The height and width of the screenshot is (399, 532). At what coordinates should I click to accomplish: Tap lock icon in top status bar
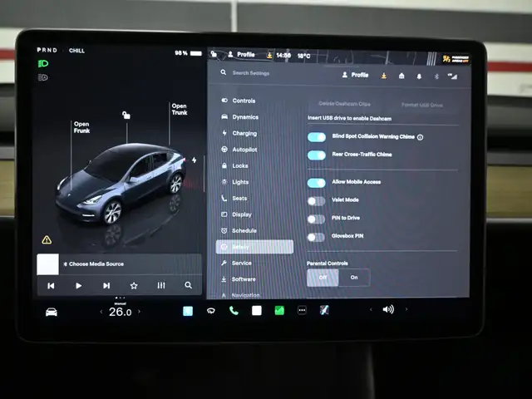(x=214, y=53)
